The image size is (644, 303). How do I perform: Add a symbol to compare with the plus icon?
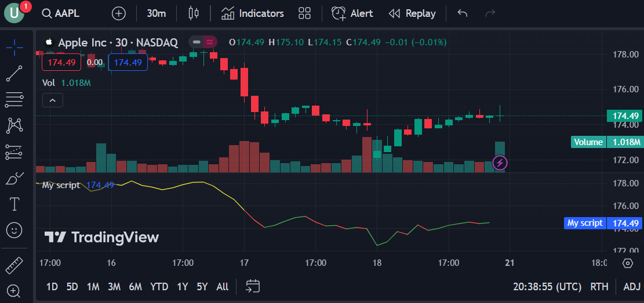[x=119, y=13]
